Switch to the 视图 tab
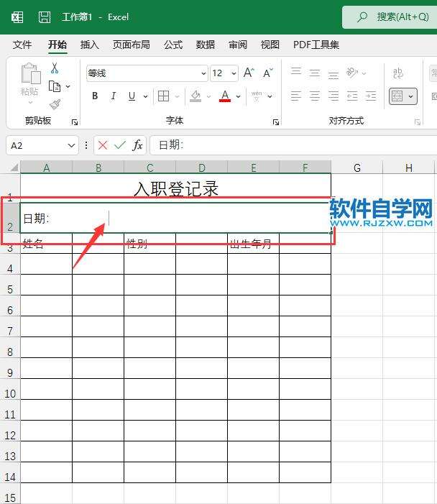Viewport: 437px width, 504px height. click(270, 45)
